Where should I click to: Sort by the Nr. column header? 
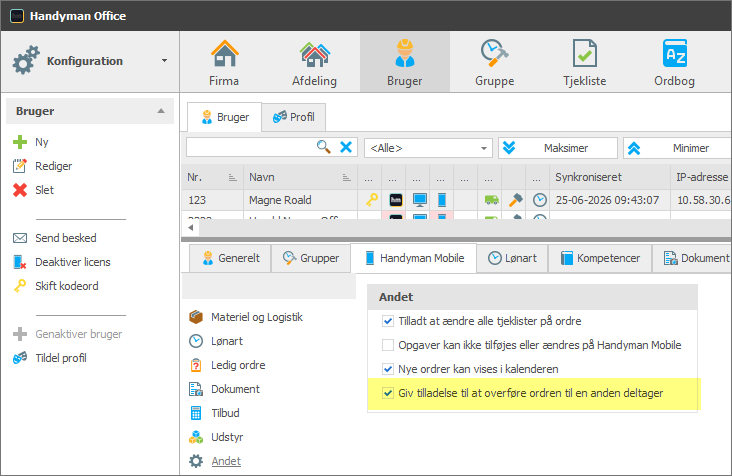tap(212, 177)
